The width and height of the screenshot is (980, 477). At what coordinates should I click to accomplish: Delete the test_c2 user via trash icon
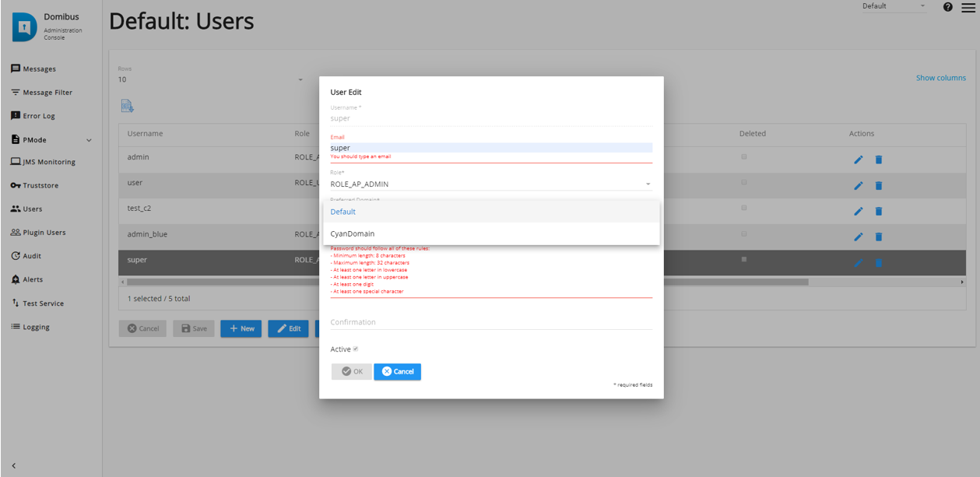pos(879,211)
